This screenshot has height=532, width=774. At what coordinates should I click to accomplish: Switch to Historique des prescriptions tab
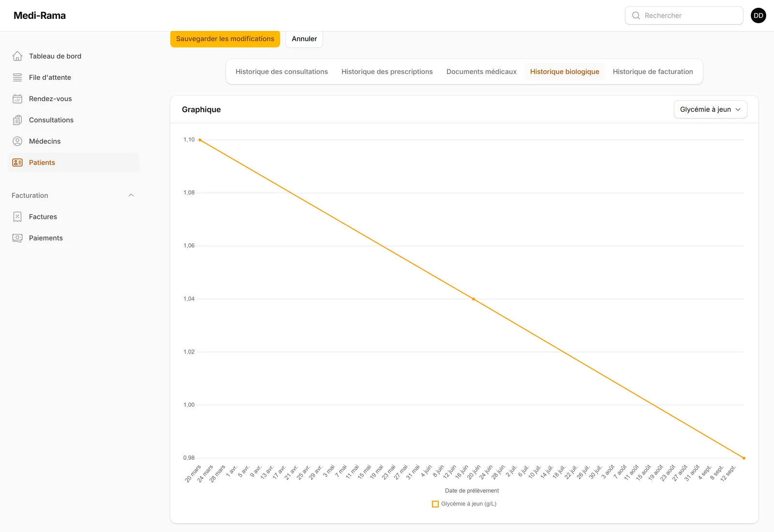click(x=387, y=72)
